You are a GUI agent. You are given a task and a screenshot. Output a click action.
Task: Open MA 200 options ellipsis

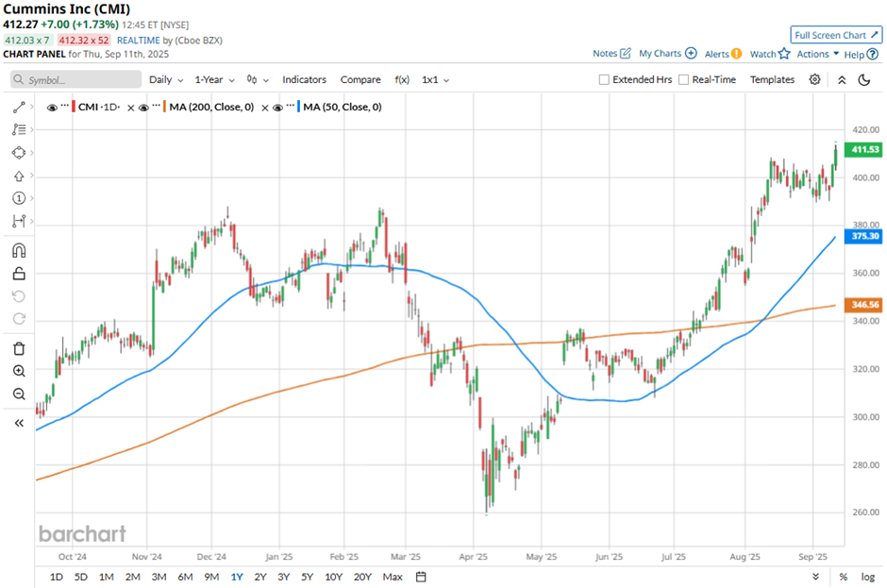coord(156,106)
